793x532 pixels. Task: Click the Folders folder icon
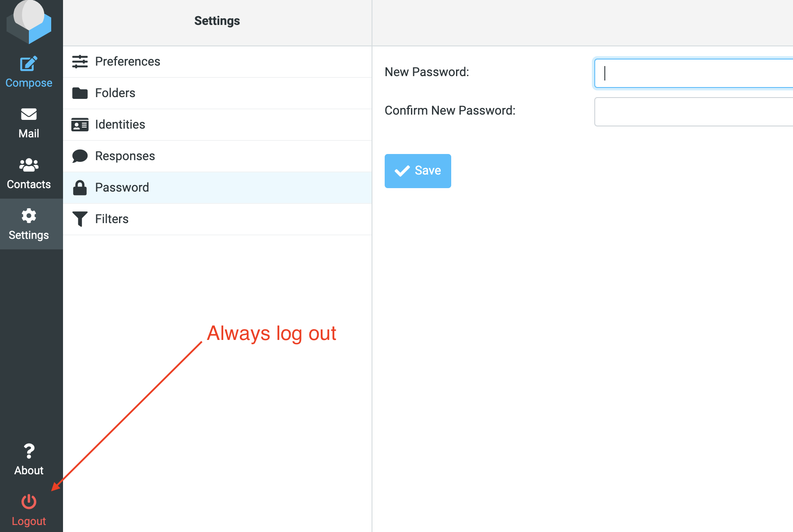(80, 93)
